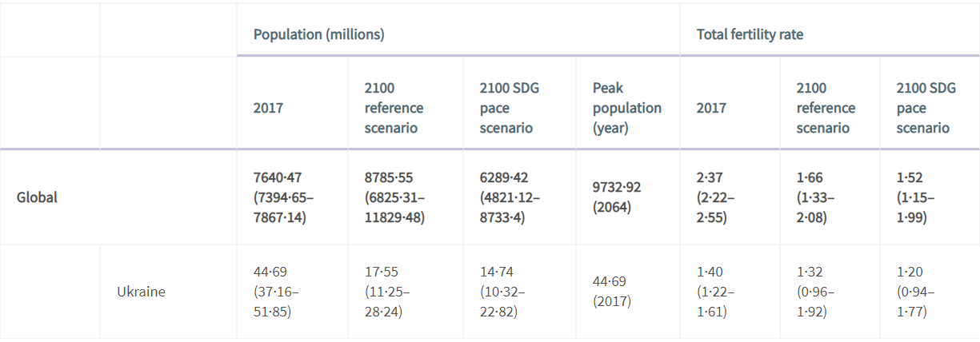Click the "Total fertility rate" group header
The width and height of the screenshot is (980, 342).
[x=750, y=34]
